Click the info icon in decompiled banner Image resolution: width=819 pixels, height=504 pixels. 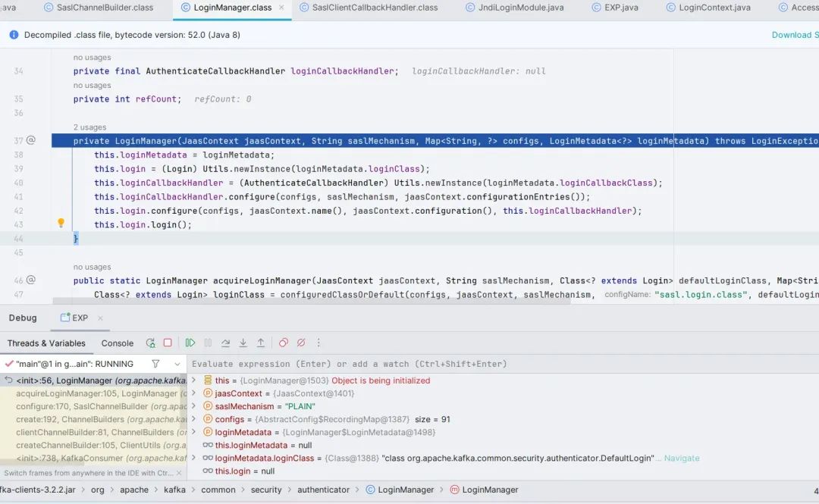coord(14,34)
